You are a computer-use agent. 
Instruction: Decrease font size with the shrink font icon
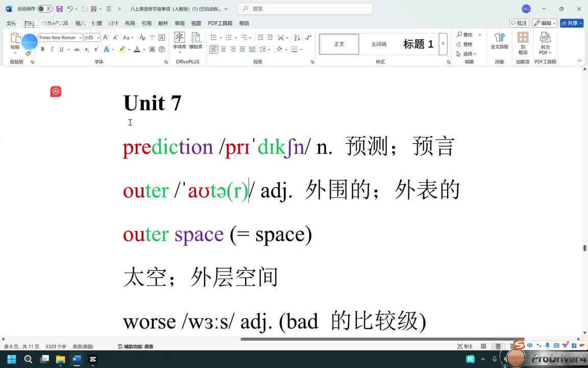pyautogui.click(x=115, y=37)
